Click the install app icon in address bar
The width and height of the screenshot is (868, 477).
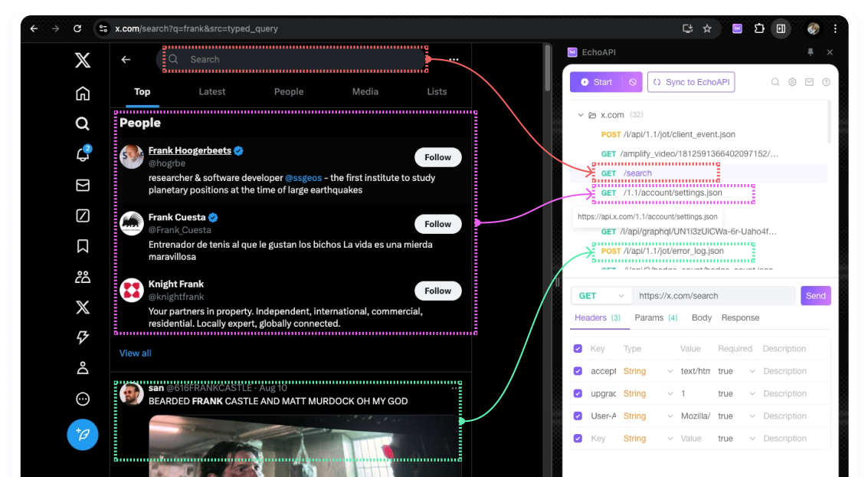687,28
